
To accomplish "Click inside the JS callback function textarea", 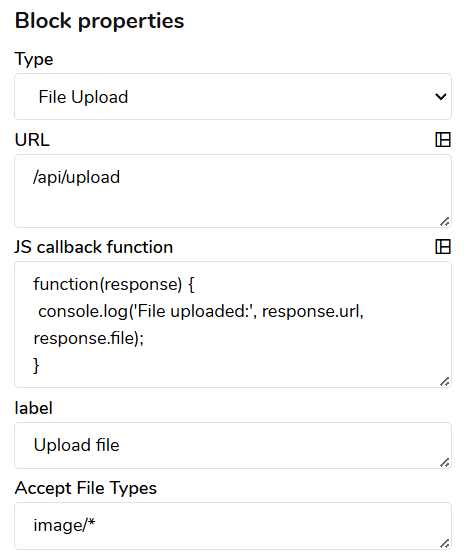I will tap(233, 324).
